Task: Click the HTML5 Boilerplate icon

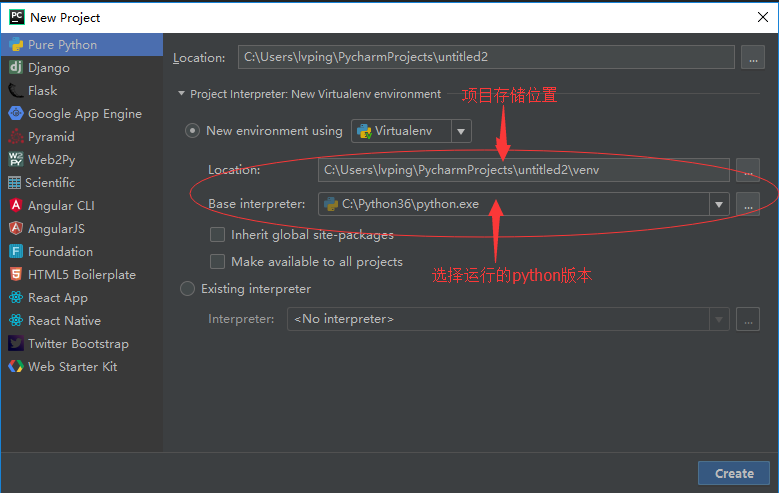Action: pos(16,274)
